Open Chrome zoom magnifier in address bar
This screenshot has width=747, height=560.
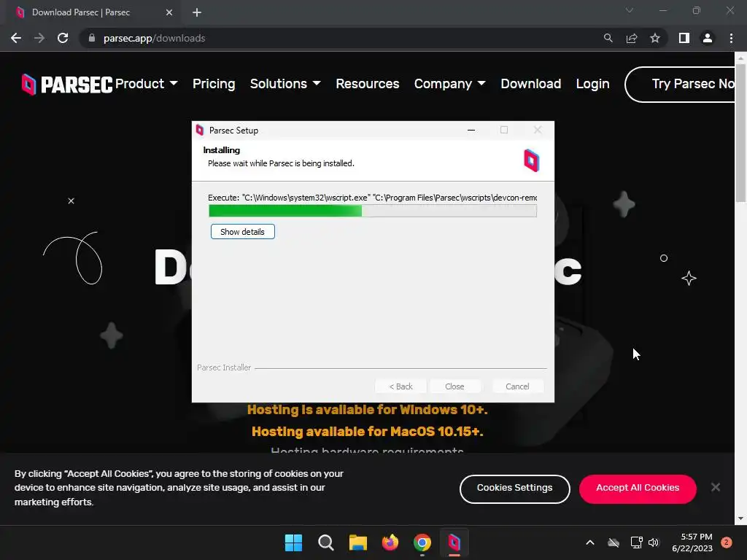[x=608, y=38]
